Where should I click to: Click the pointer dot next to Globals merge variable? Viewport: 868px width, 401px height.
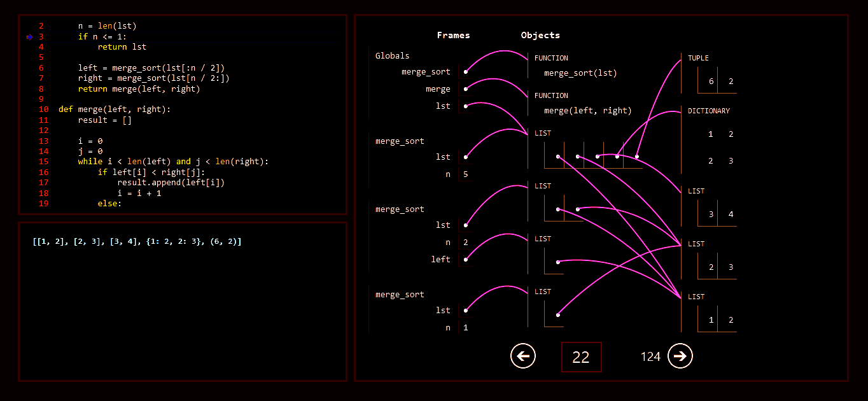(x=466, y=89)
